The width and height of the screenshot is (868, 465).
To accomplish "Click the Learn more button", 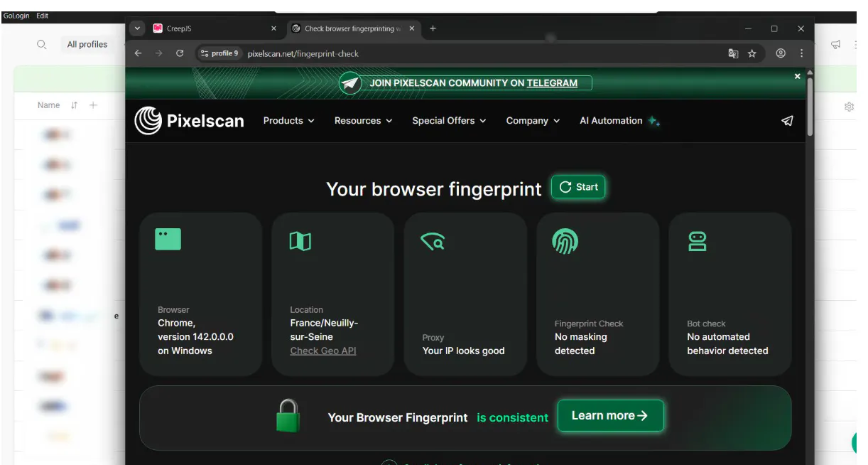I will click(x=610, y=416).
